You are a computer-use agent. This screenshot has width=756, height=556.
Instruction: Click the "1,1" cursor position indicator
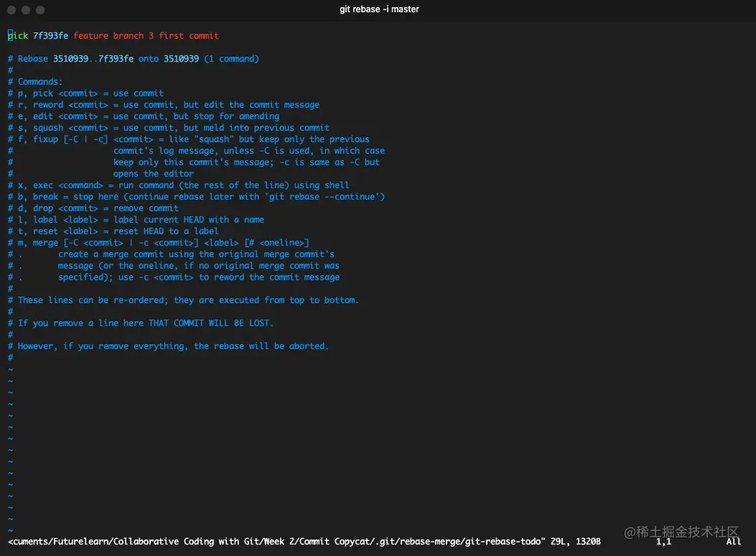[663, 542]
